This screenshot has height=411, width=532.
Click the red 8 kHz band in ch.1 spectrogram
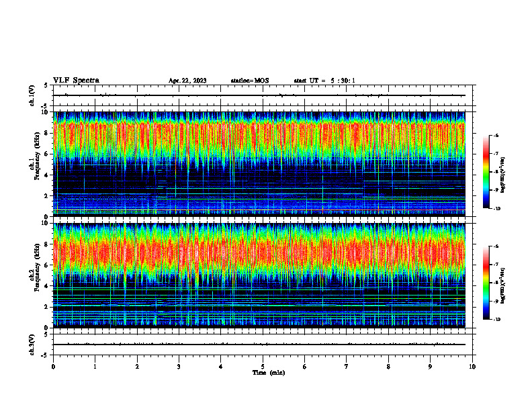click(259, 136)
